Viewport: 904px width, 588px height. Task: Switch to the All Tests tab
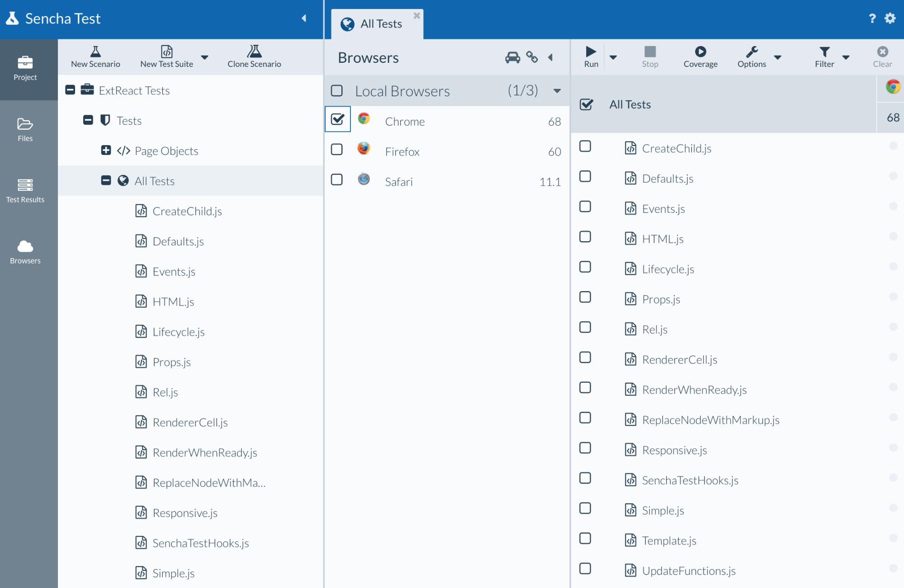[x=377, y=24]
